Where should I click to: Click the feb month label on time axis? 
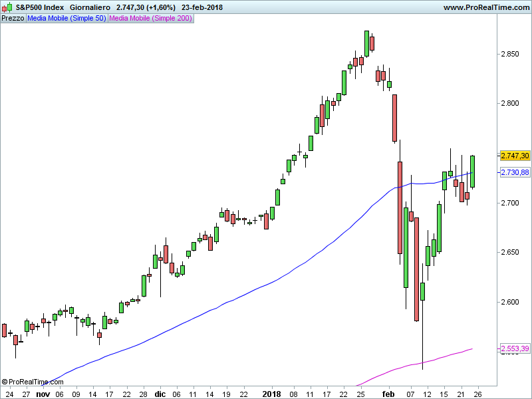[x=388, y=394]
